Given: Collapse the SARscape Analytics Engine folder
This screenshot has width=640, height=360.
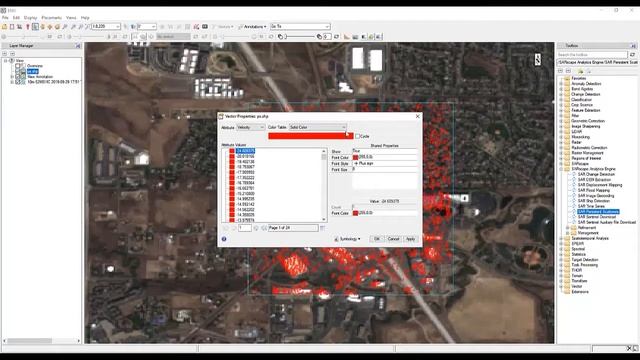Looking at the screenshot, I should tap(561, 169).
